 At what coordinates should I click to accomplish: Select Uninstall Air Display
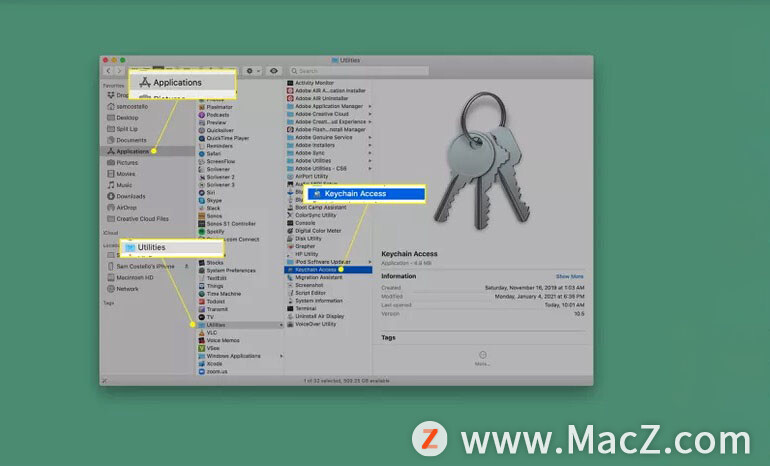point(315,317)
